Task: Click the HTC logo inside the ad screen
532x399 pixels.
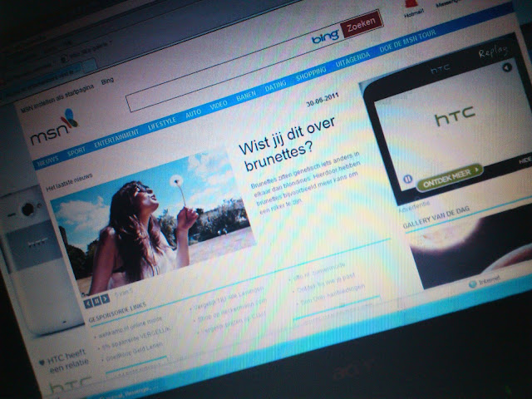Action: click(x=455, y=116)
